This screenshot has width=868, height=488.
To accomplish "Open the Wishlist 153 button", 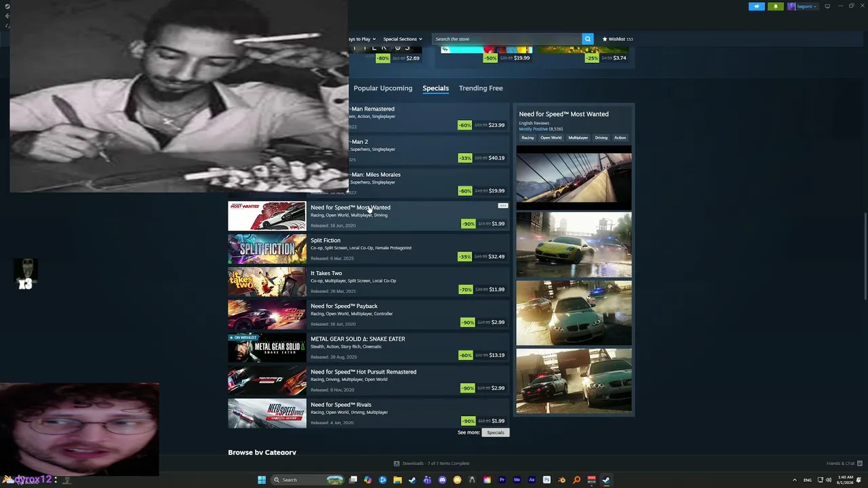I will pyautogui.click(x=617, y=39).
